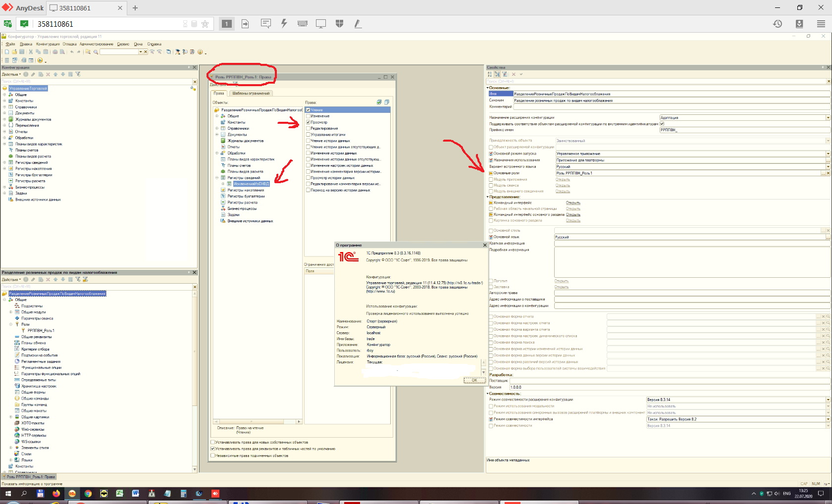The width and height of the screenshot is (832, 504).
Task: Switch to Шаблоны ограничений tab
Action: click(251, 93)
